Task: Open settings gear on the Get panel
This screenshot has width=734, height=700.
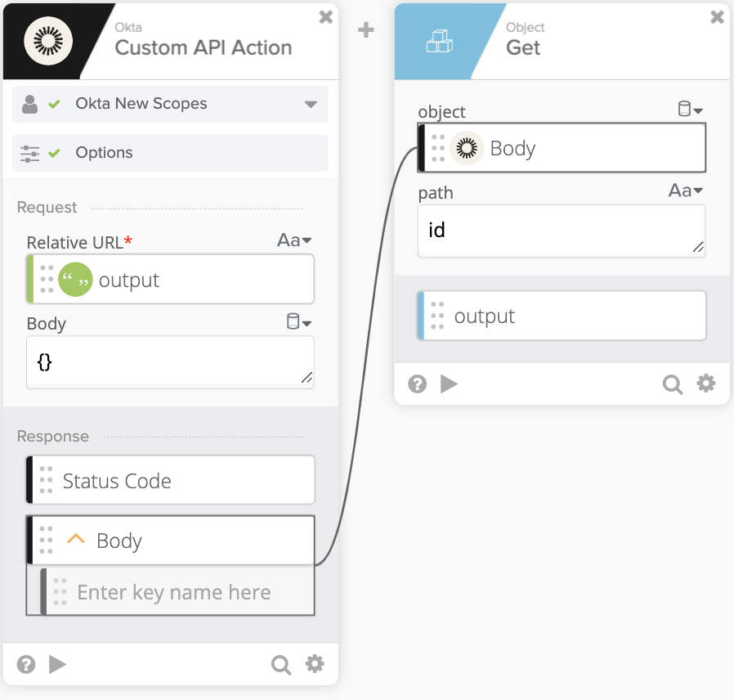Action: (706, 384)
